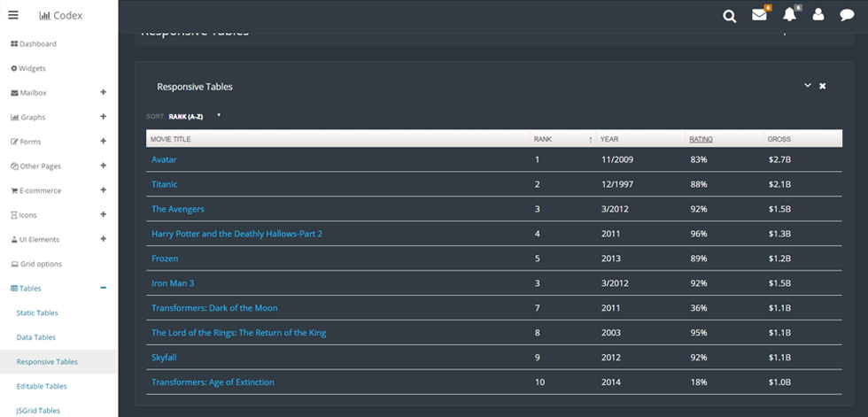This screenshot has width=868, height=417.
Task: Open the Skyfall movie link
Action: click(164, 358)
